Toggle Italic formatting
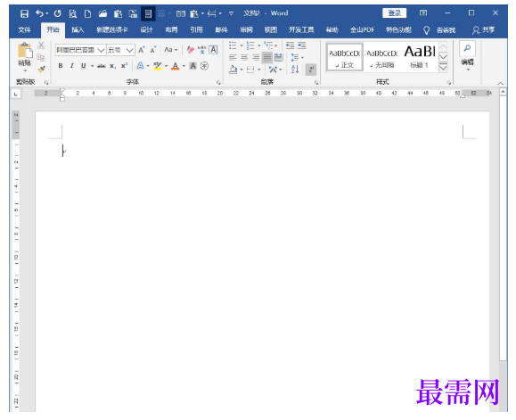 [71, 66]
